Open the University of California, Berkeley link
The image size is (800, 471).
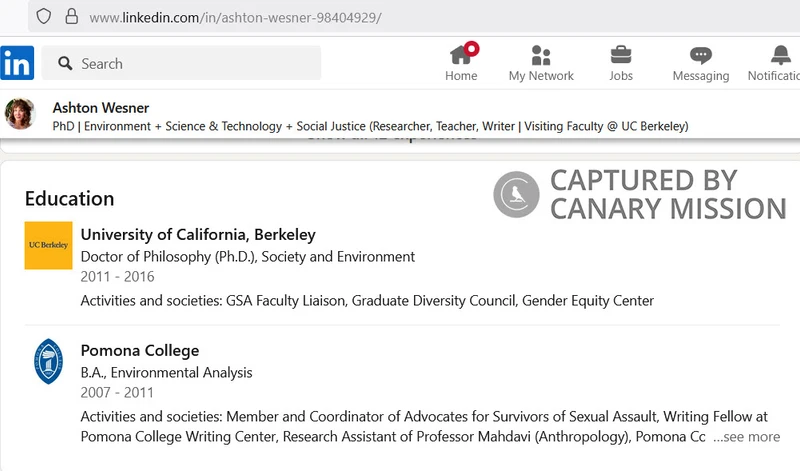coord(198,235)
